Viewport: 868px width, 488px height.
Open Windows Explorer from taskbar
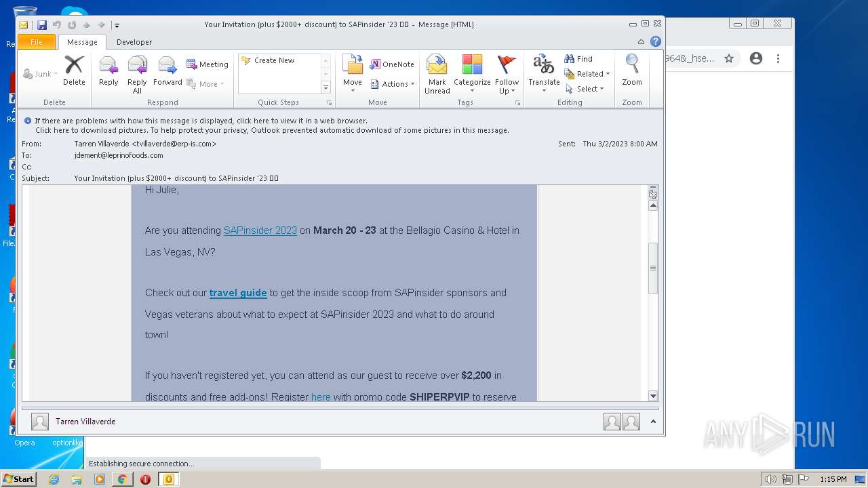tap(77, 479)
